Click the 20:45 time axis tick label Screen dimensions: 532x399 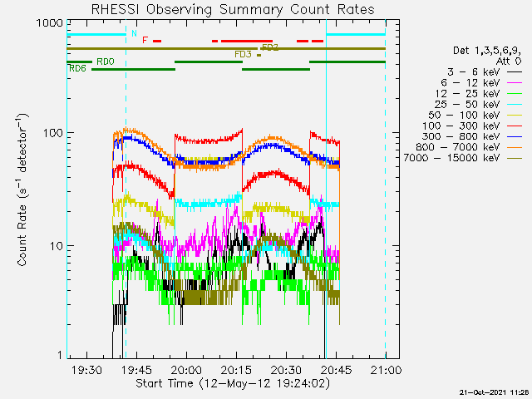click(336, 370)
